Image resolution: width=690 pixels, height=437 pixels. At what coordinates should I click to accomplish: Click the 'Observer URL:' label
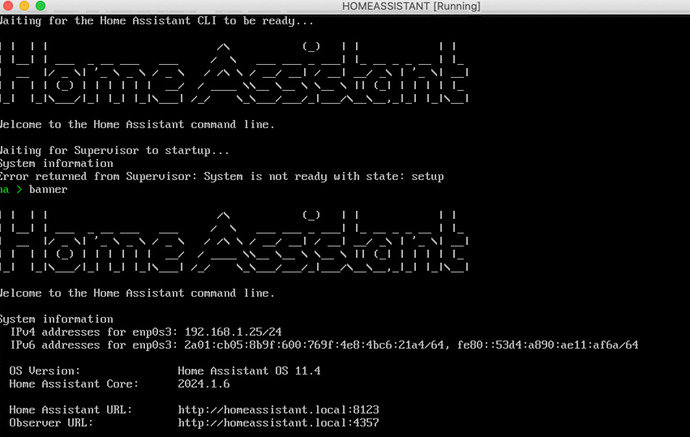[x=51, y=423]
